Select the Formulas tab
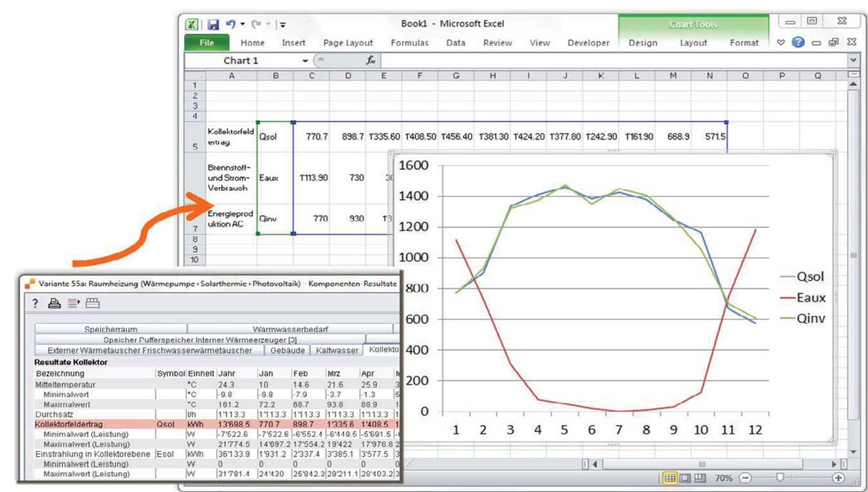 pos(409,43)
